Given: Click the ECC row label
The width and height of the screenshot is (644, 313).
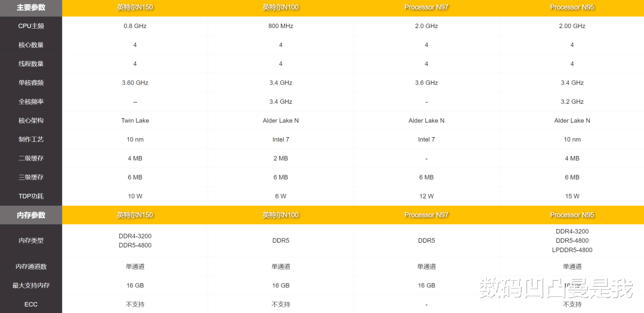Looking at the screenshot, I should [31, 305].
